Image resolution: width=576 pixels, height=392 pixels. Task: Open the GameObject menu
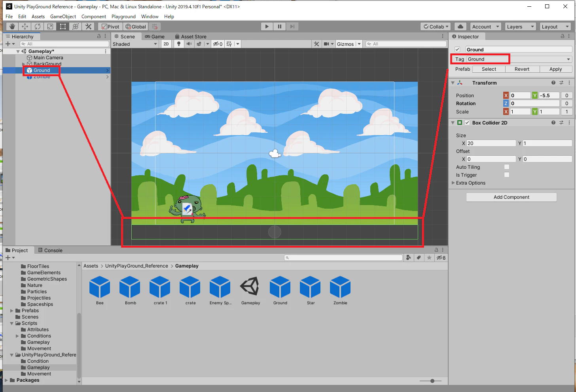click(x=63, y=17)
